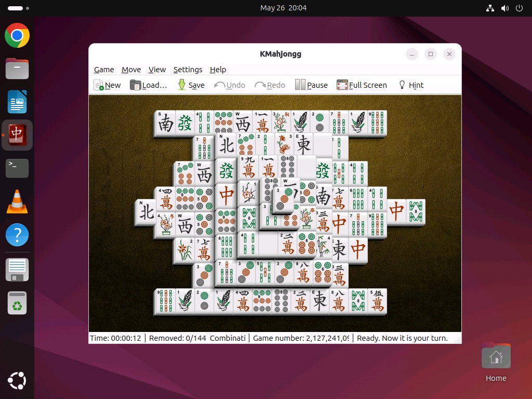Select the East wind tile in the bottom row
This screenshot has height=399, width=532.
coord(320,301)
